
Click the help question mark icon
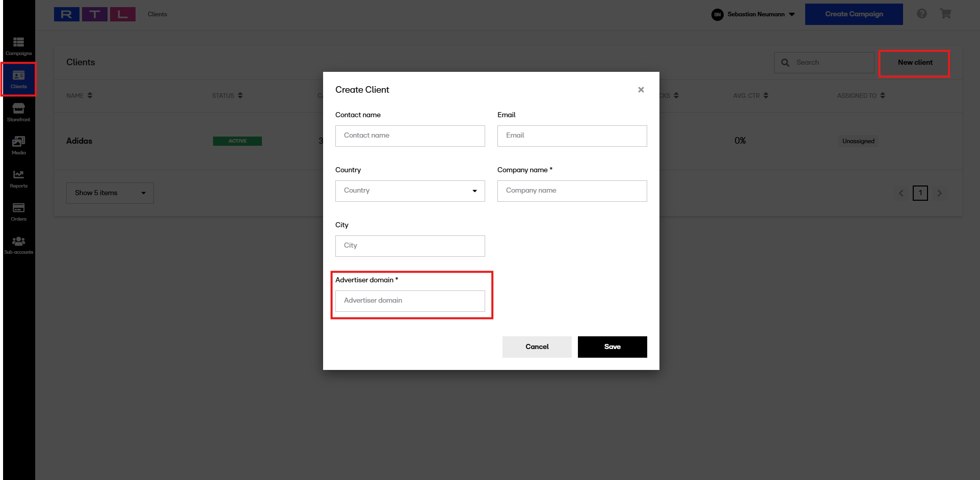click(x=921, y=14)
